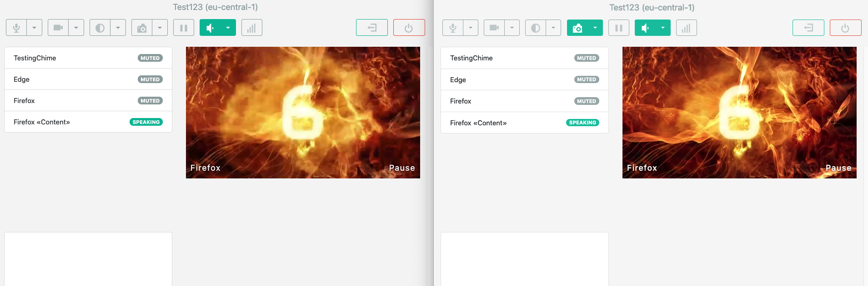Click SPEAKING badge in left window
The height and width of the screenshot is (286, 868).
(146, 122)
